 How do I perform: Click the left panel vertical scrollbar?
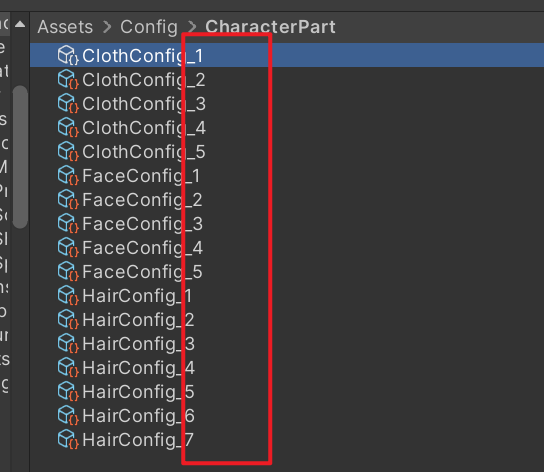point(20,157)
